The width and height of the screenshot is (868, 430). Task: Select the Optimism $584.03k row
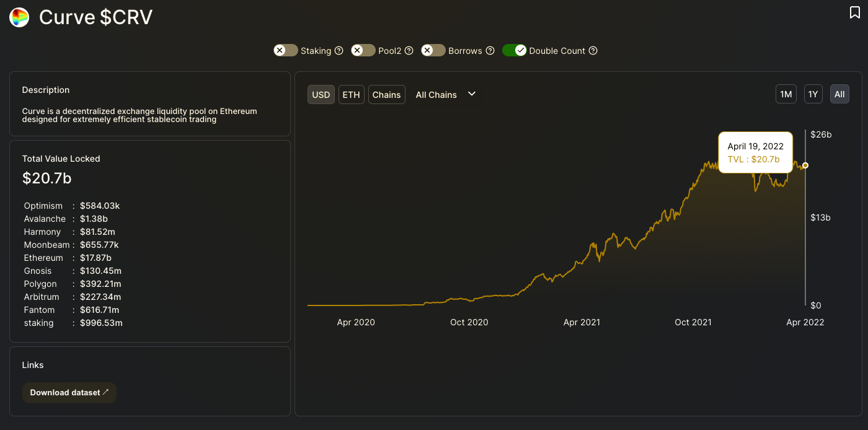point(72,206)
